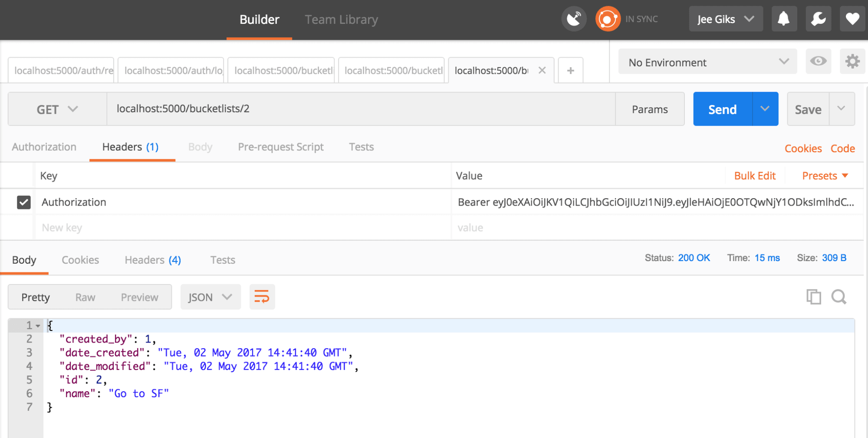
Task: Click the Authorization key cell
Action: point(243,202)
